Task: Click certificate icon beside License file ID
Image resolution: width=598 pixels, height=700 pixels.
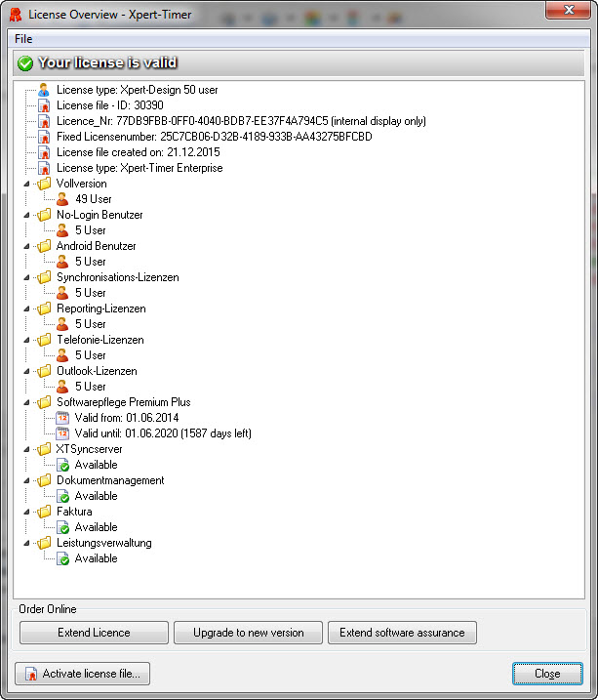Action: (44, 105)
